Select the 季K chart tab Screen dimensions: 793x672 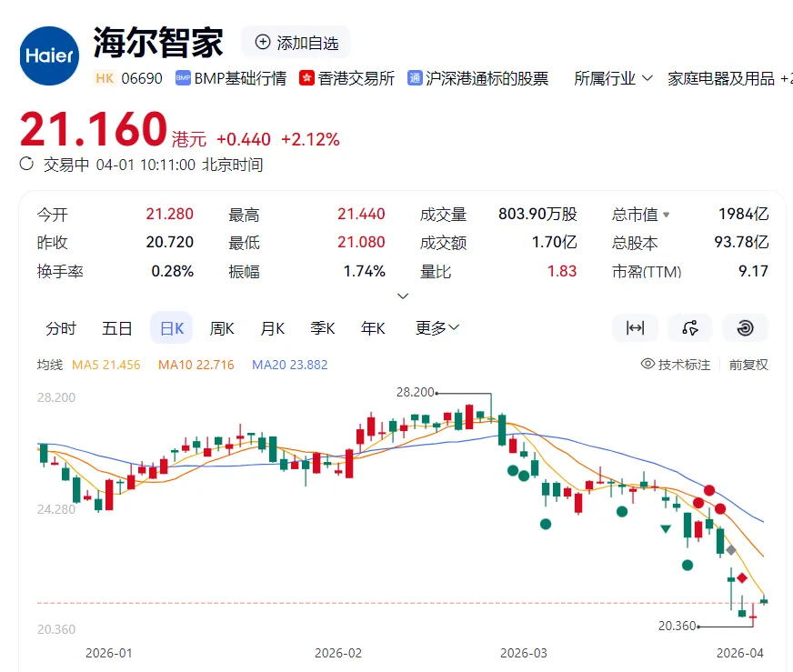coord(322,328)
